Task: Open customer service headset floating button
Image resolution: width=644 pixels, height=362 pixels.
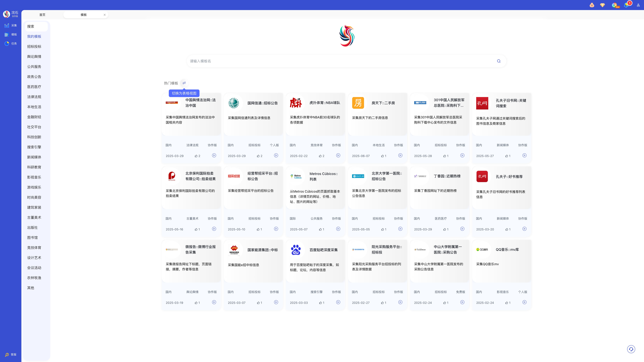Action: (631, 349)
